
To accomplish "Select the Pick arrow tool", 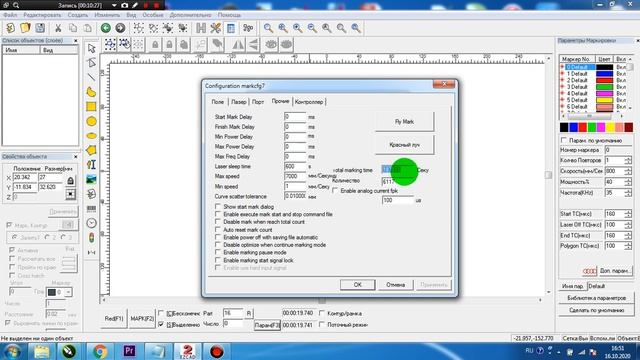I will coord(91,48).
